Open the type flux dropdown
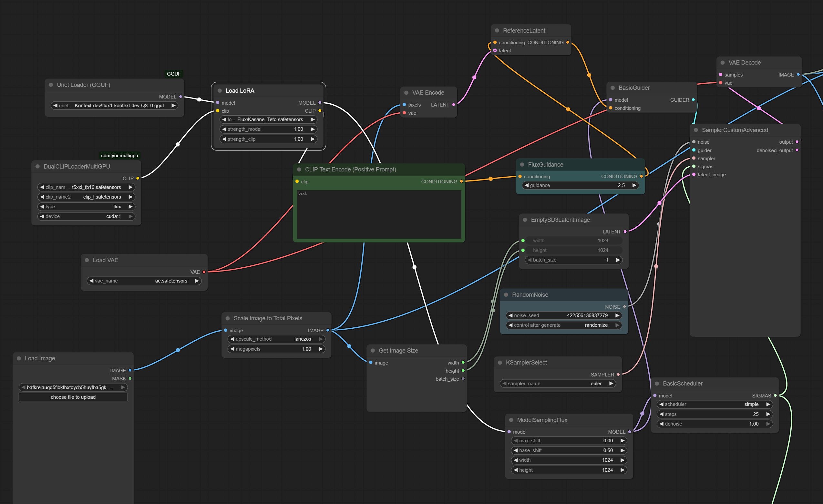823x504 pixels. click(86, 206)
